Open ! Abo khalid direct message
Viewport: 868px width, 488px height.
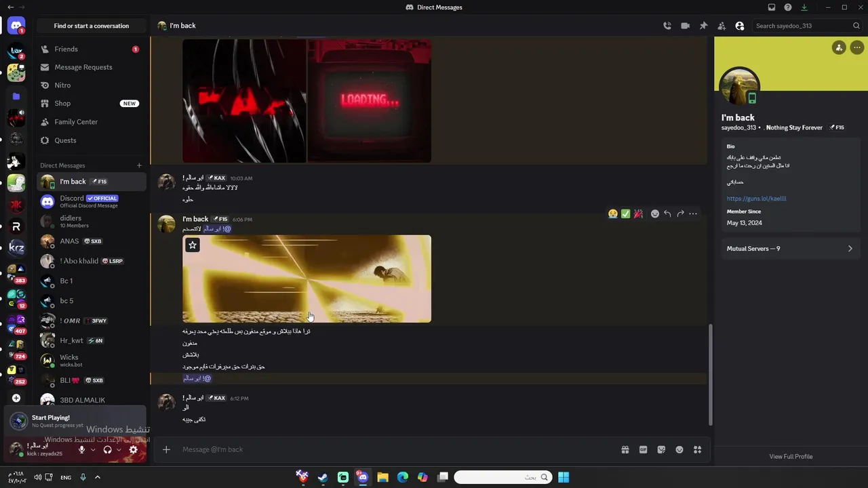pyautogui.click(x=92, y=261)
